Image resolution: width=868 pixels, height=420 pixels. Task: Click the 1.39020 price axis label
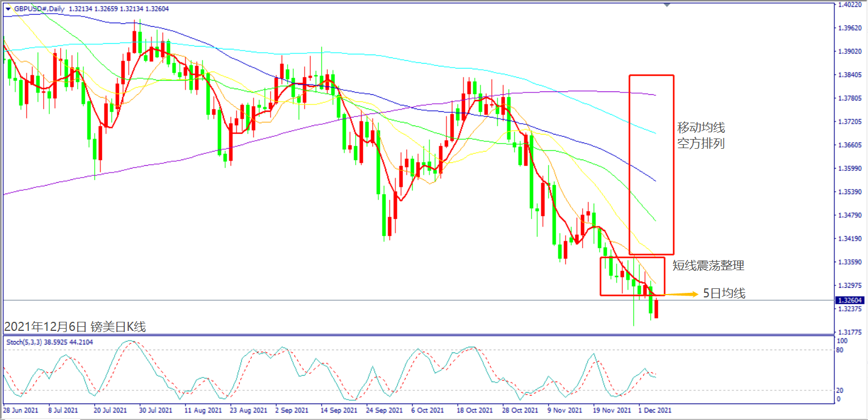850,52
